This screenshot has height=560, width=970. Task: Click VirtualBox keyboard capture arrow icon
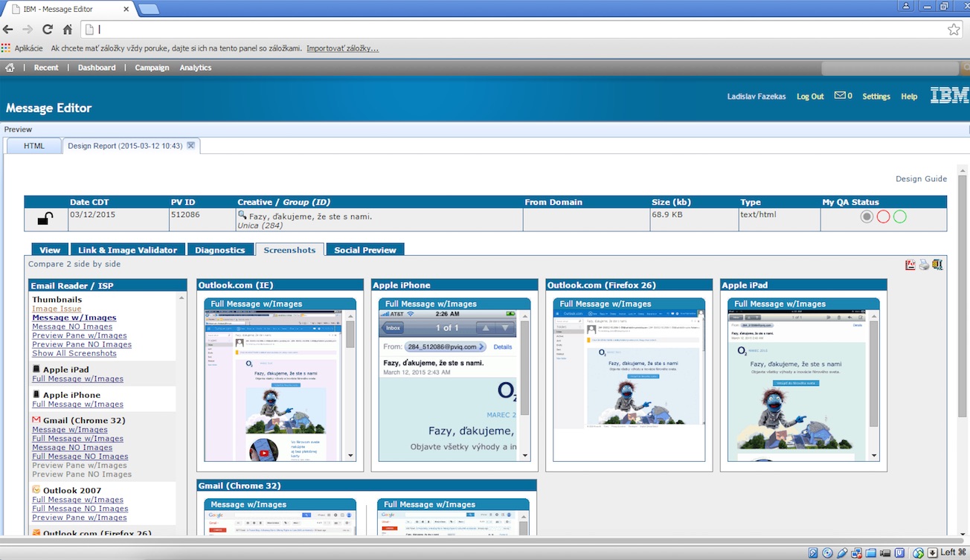click(x=932, y=553)
